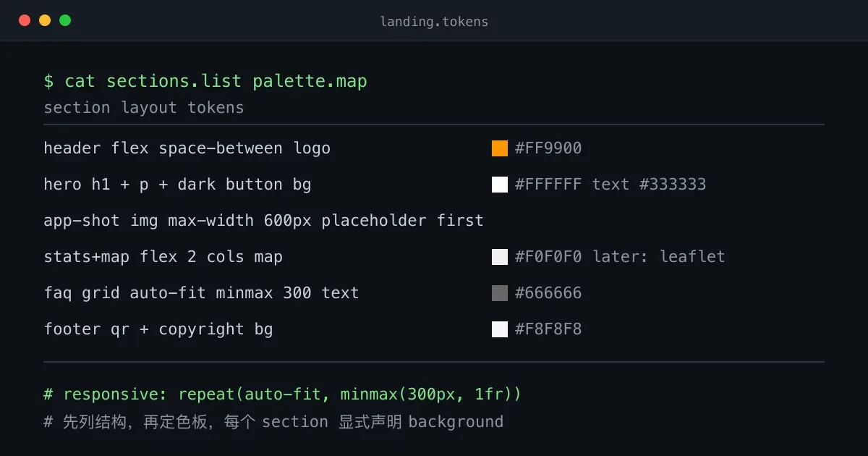Click the #F8F8F8 swatch in footer row

[500, 329]
